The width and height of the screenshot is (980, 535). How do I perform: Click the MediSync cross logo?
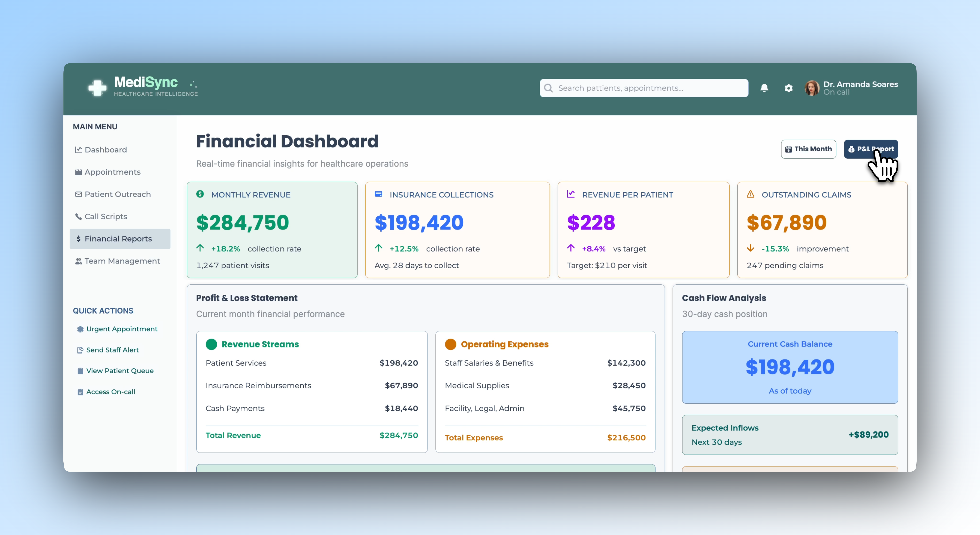[x=97, y=88]
